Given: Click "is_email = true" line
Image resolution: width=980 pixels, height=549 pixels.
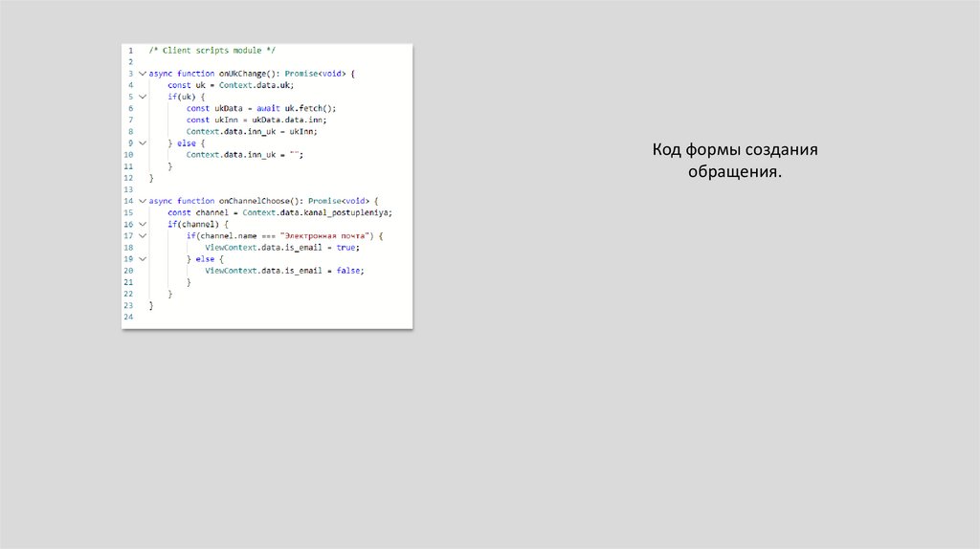Looking at the screenshot, I should point(282,248).
